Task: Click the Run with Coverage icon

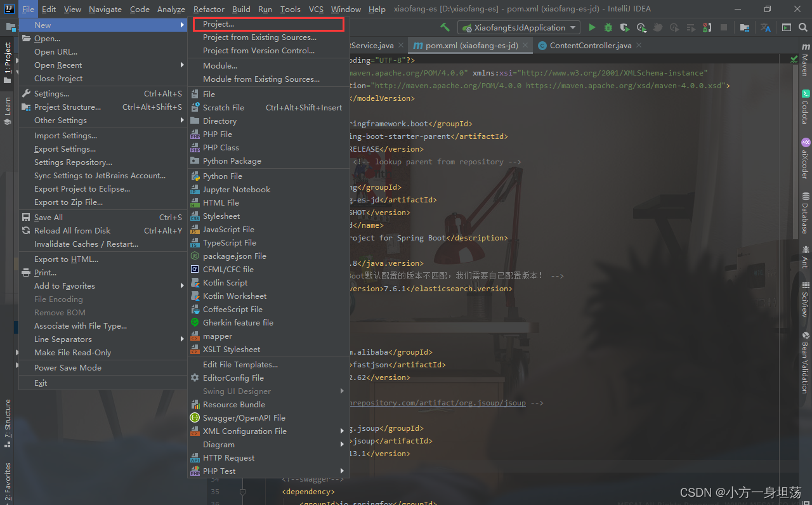Action: coord(625,27)
